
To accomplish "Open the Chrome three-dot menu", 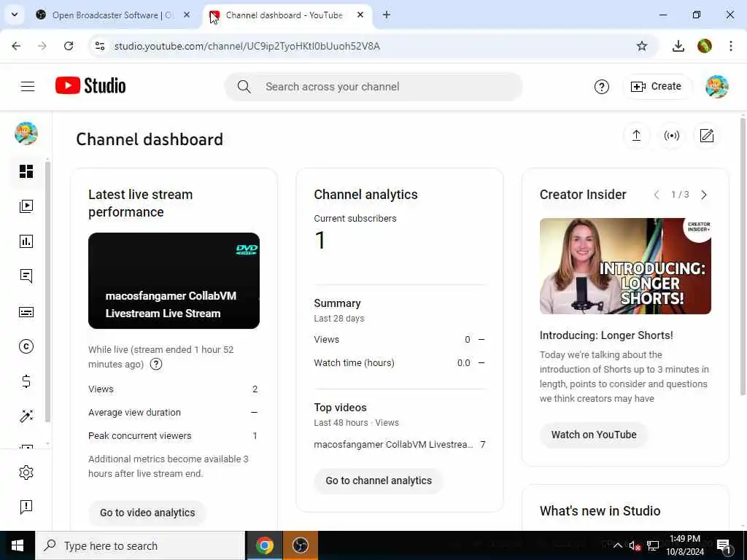I will point(730,46).
